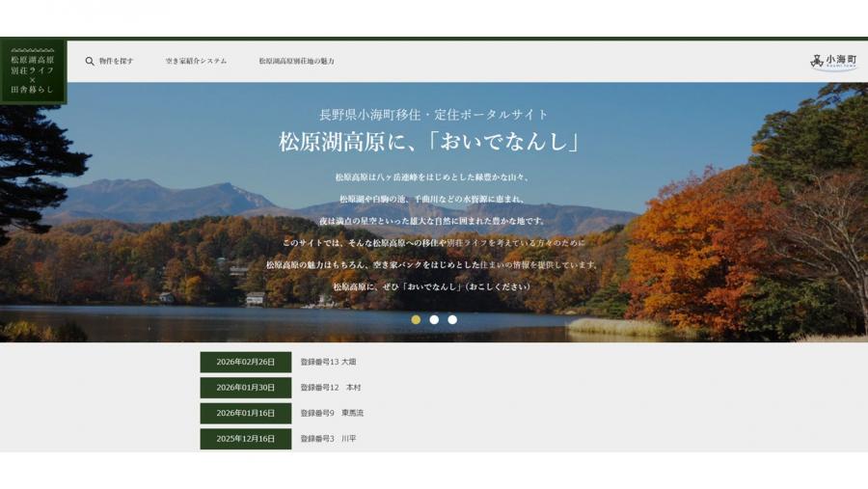Open the 松原湖高原別荘地の魅力 menu item

297,62
